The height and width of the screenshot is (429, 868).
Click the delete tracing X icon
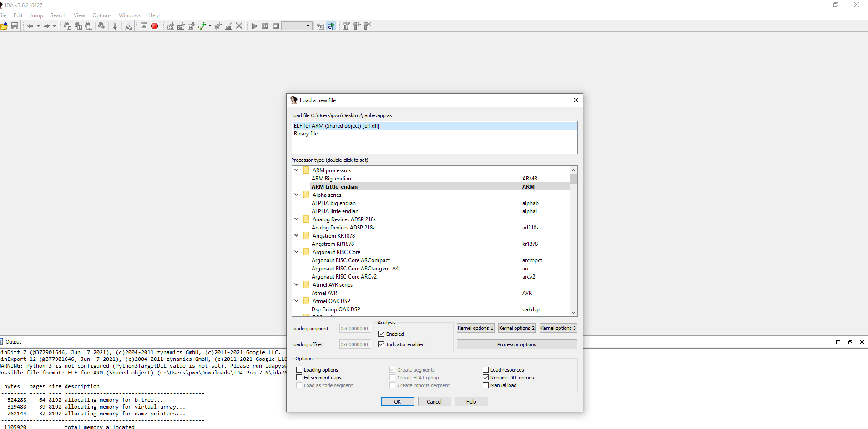368,26
